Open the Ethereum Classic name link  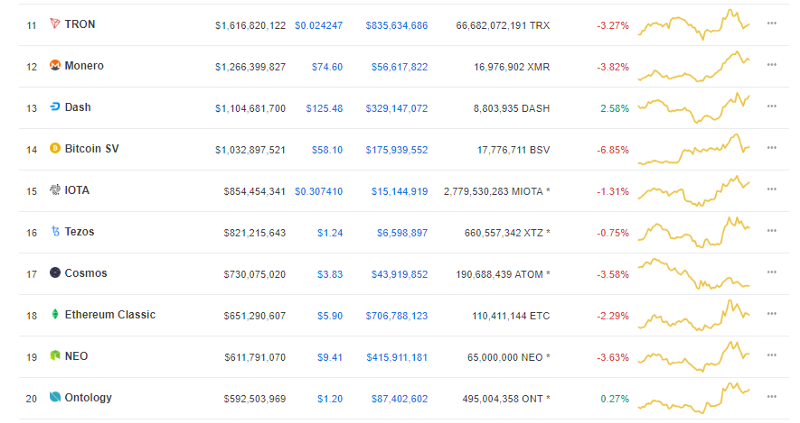[x=110, y=314]
